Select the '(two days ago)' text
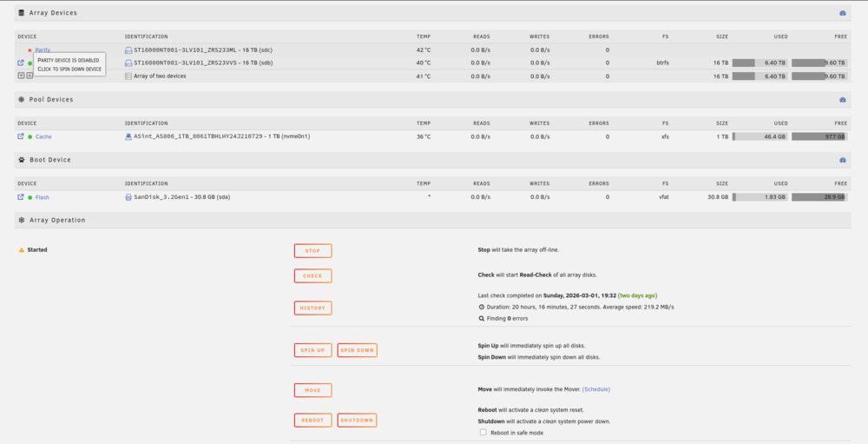Image resolution: width=868 pixels, height=444 pixels. click(x=637, y=295)
